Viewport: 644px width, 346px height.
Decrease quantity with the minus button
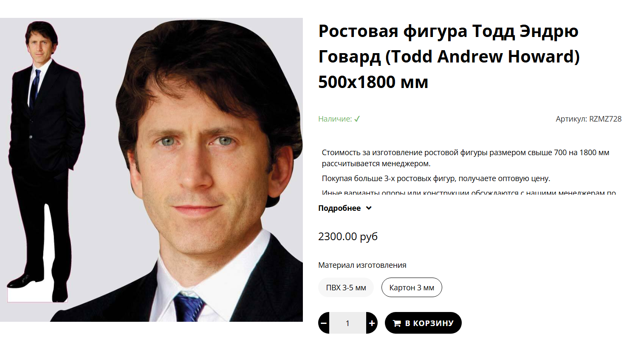point(324,323)
